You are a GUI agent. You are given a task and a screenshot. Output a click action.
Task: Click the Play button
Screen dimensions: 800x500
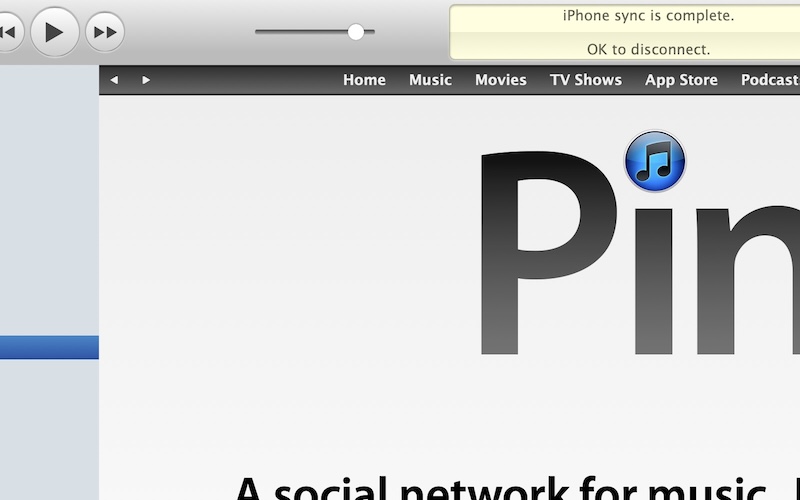click(x=55, y=32)
